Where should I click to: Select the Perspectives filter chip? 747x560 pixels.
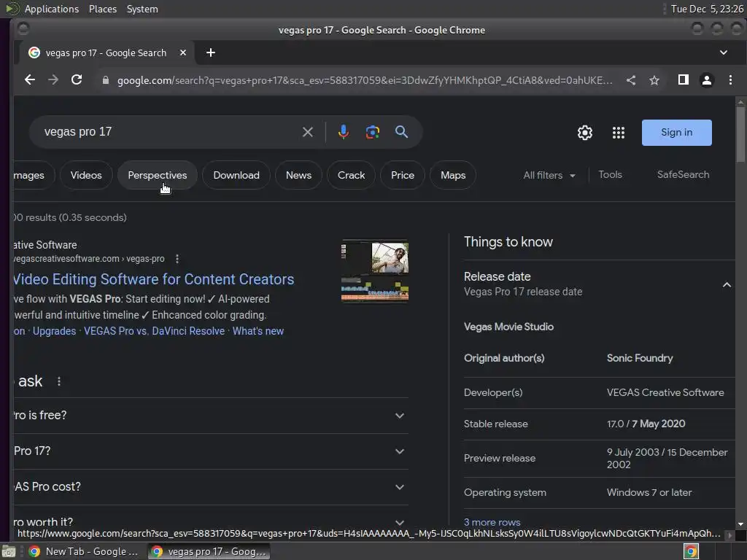click(x=158, y=175)
